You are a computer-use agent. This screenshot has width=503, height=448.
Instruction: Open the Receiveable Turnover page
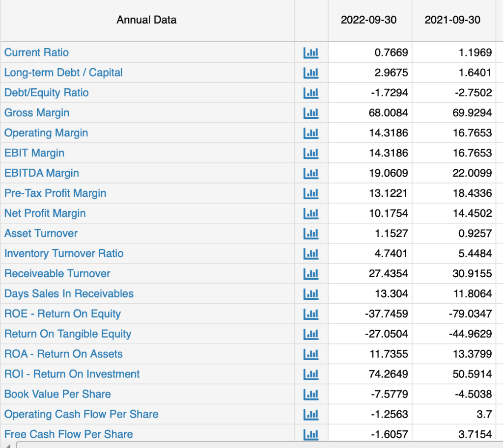(x=57, y=273)
